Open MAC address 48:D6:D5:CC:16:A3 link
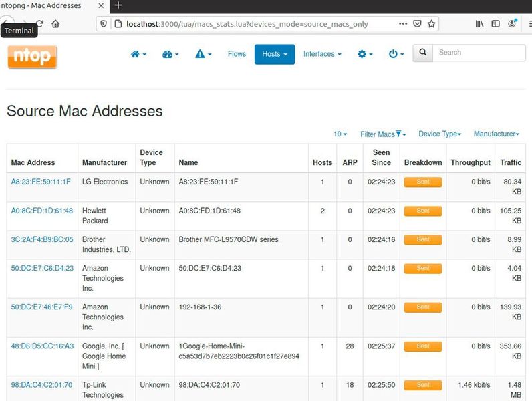 click(x=42, y=346)
